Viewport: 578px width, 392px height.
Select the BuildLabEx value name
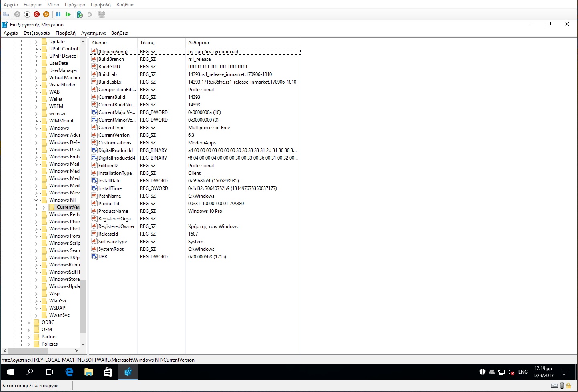point(110,82)
